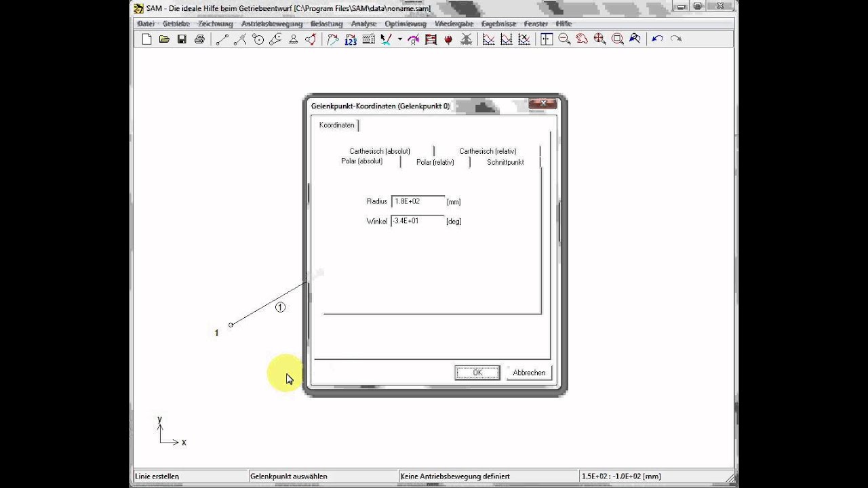Screen dimensions: 868x488
Task: Click circled element label 1 on line
Action: (280, 307)
